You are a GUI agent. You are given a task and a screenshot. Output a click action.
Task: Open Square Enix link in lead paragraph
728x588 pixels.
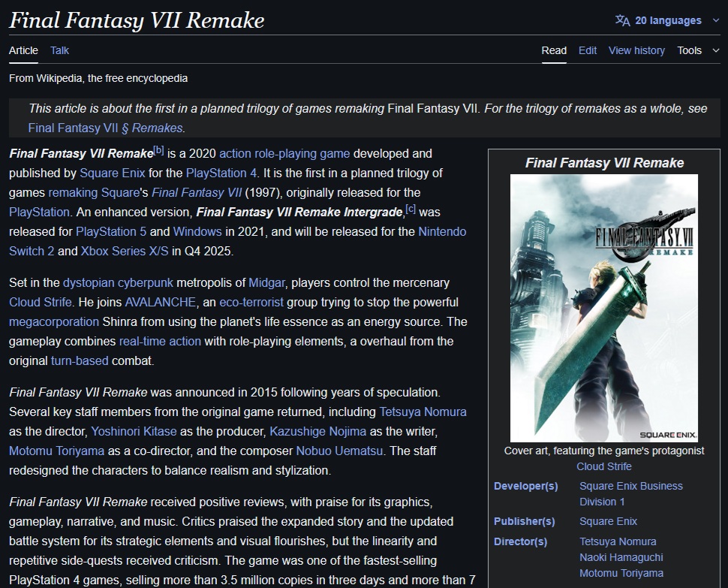pos(113,173)
